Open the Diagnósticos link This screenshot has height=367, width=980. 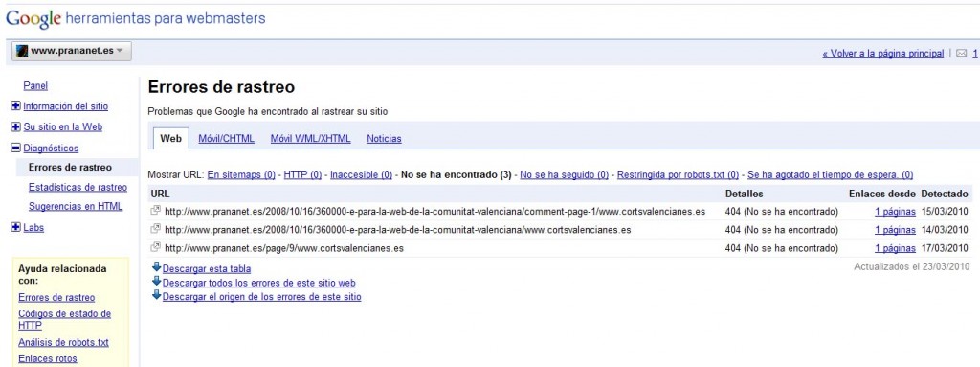(51, 149)
